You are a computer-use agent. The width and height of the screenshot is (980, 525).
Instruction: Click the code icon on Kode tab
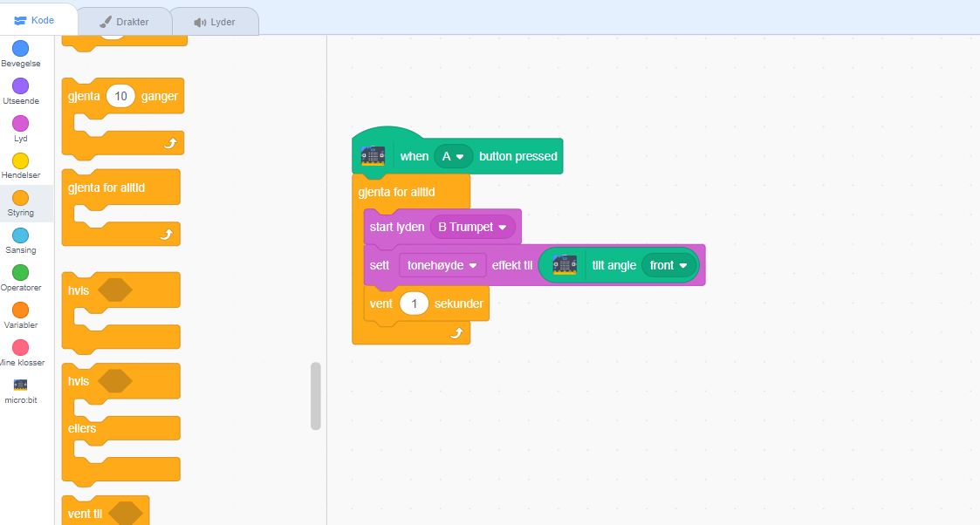coord(20,21)
